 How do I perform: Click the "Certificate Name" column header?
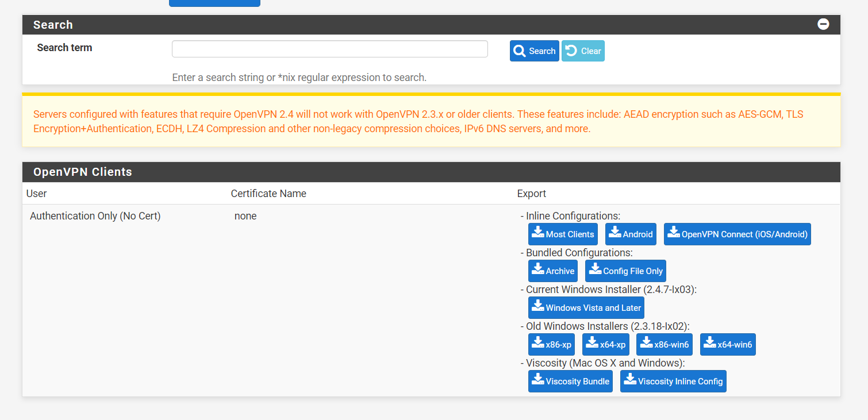[268, 194]
